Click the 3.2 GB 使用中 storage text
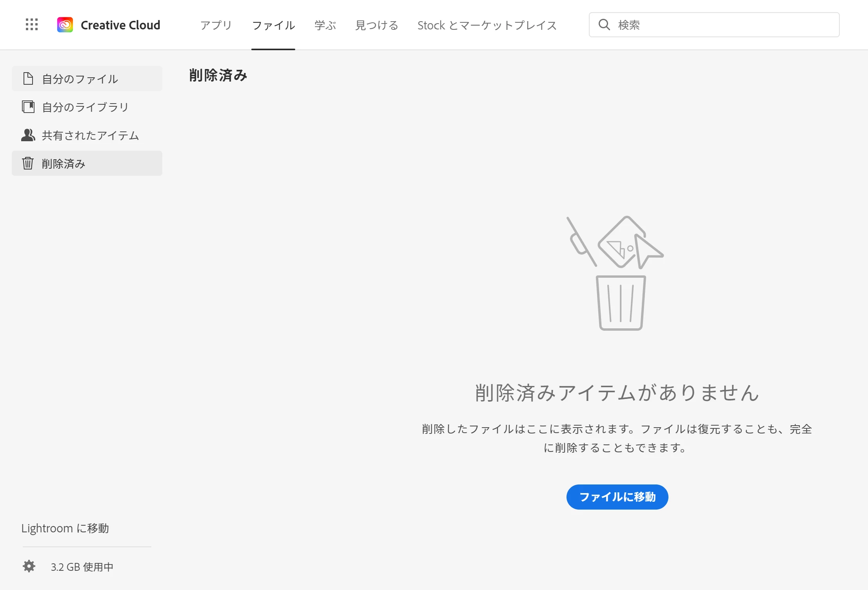This screenshot has height=590, width=868. click(82, 566)
